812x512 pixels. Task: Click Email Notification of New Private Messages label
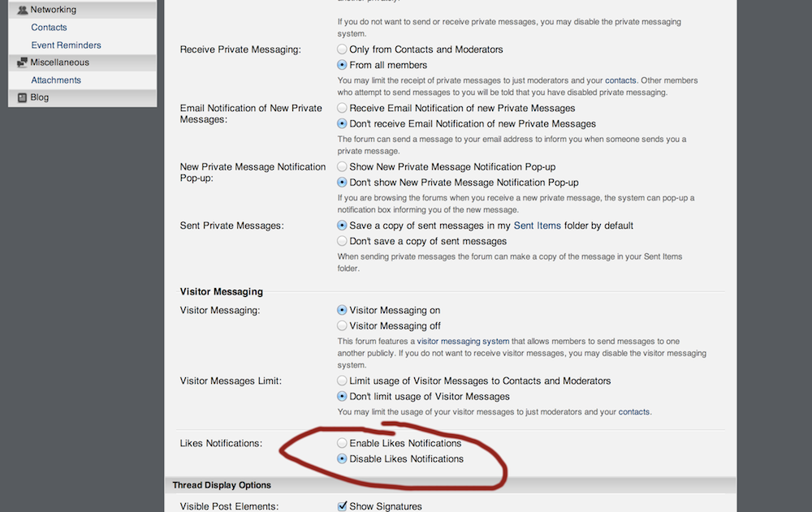pos(251,114)
